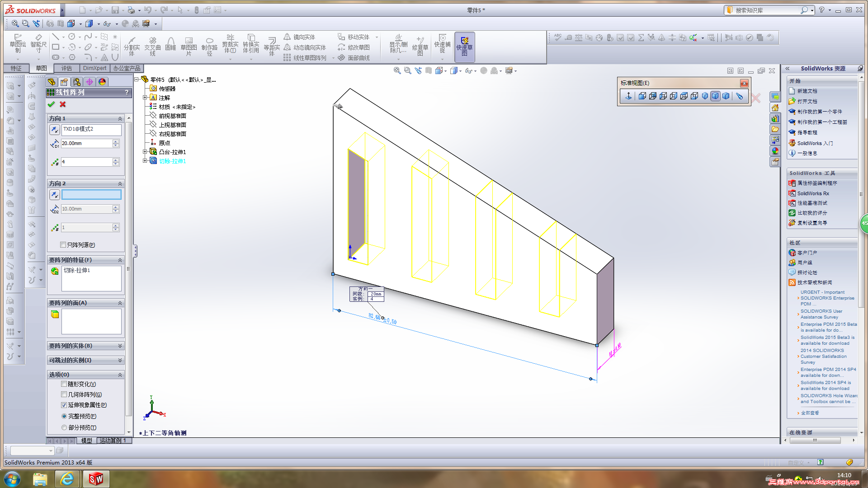Reverse direction 1 arrow button
Viewport: 868px width, 488px height.
point(54,130)
